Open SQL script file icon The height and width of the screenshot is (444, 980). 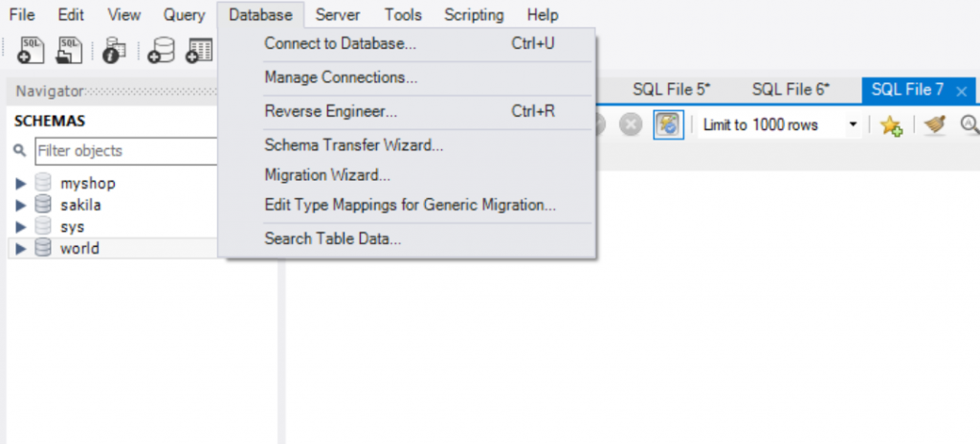(69, 51)
